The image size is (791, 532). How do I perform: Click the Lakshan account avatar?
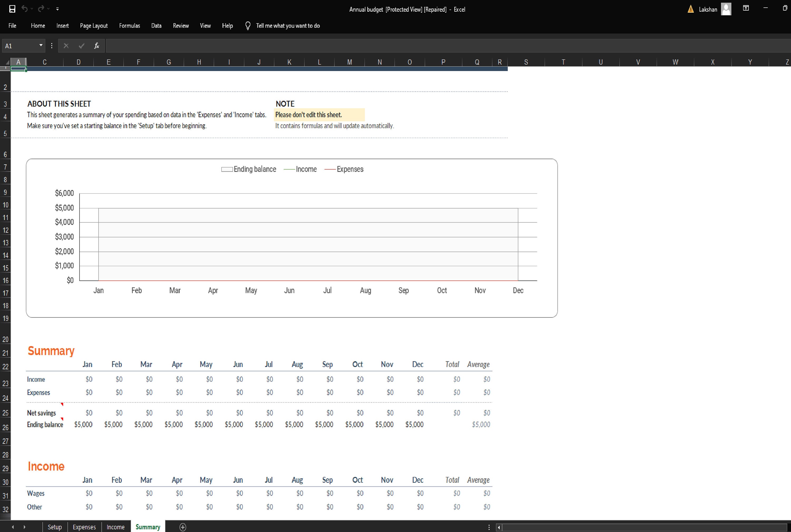[x=726, y=9]
